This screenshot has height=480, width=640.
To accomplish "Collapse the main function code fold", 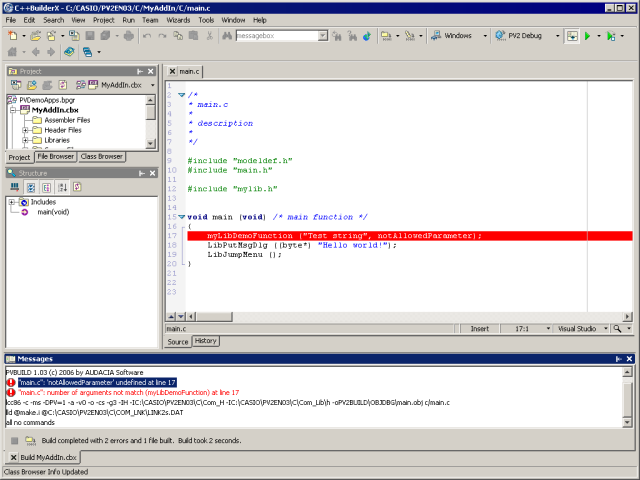I will [x=182, y=217].
